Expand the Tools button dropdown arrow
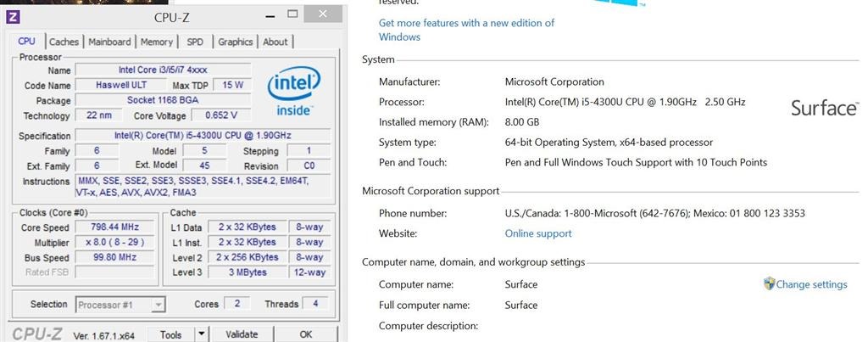Screen dimensions: 868x342 pos(202,334)
